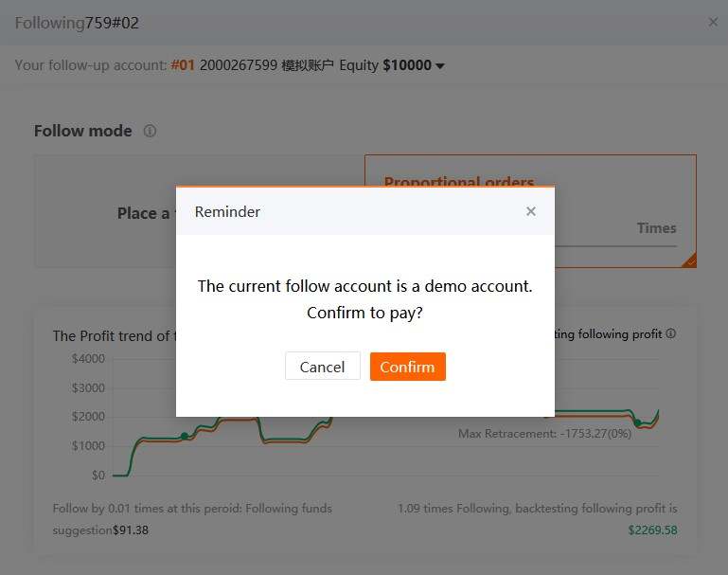Screen dimensions: 728x575
Task: Select the left "Place a" follow mode card
Action: tap(106, 213)
